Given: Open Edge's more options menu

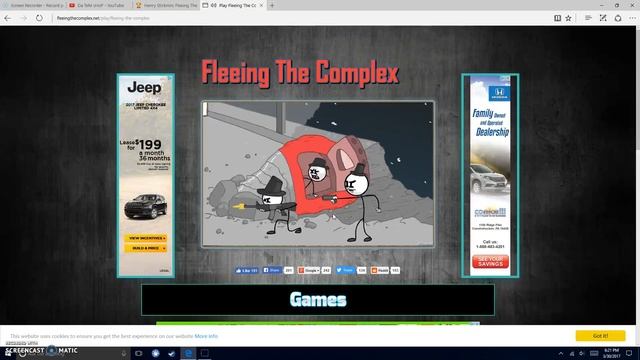Looking at the screenshot, I should [632, 18].
